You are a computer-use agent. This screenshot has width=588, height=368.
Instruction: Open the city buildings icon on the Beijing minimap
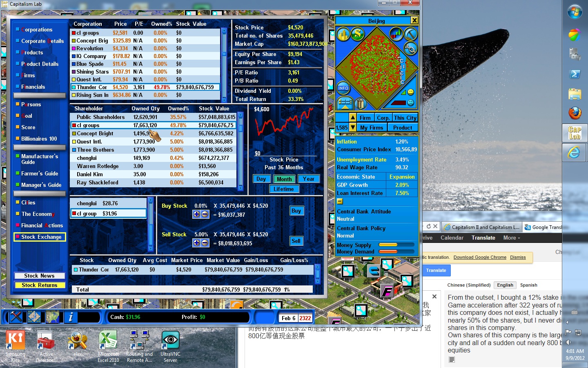click(343, 34)
